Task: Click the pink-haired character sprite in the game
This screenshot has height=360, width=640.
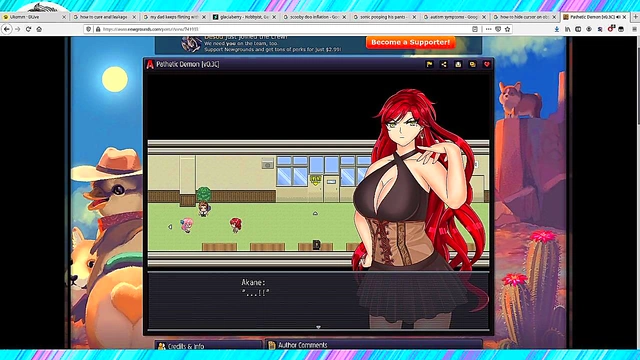Action: tap(187, 225)
